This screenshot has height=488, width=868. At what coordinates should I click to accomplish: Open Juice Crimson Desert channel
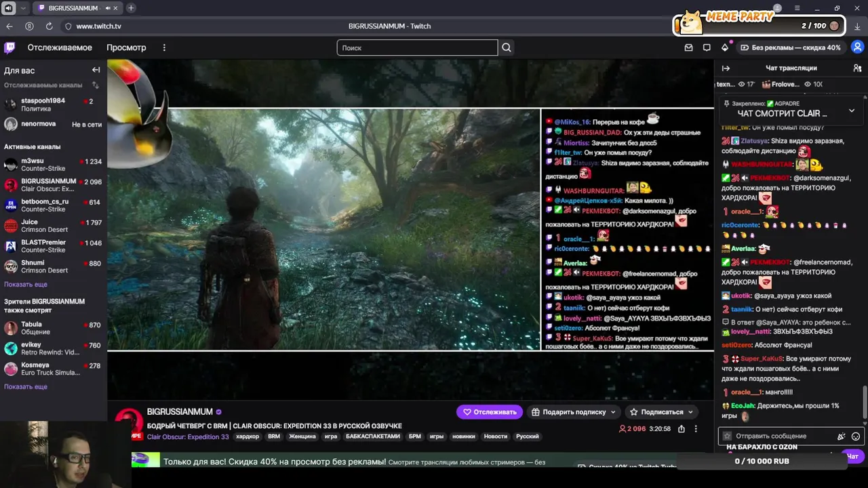tap(53, 226)
